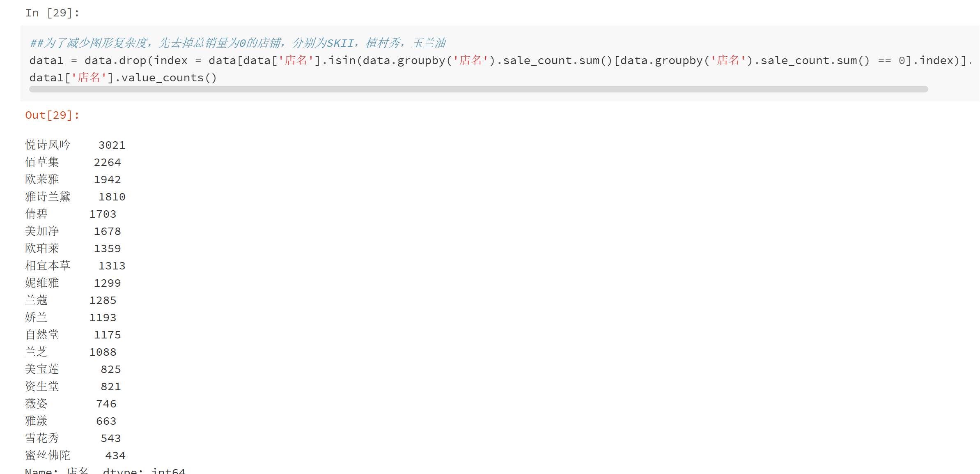Click the dtype: int64 footer text
The height and width of the screenshot is (474, 980).
point(144,471)
